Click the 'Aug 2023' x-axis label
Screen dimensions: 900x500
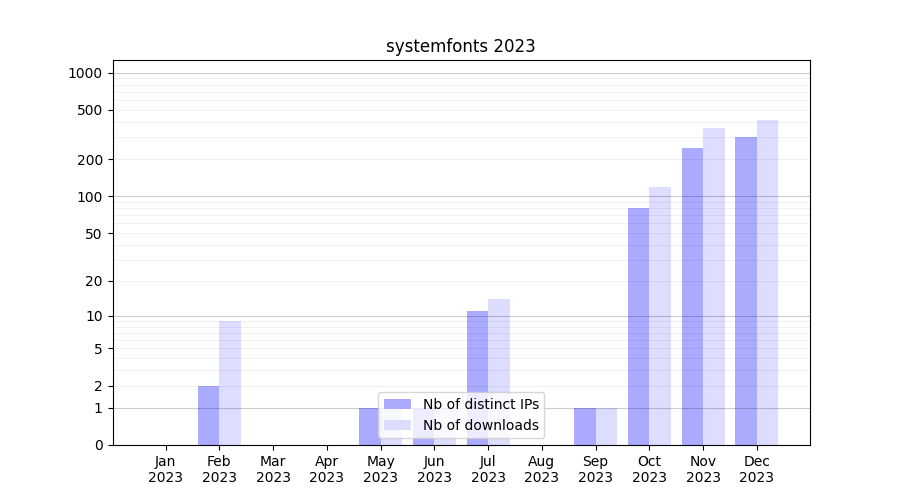(541, 469)
